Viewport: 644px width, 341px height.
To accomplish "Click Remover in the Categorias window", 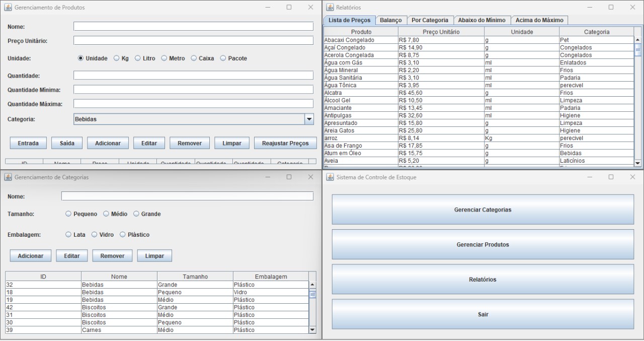I will click(x=112, y=256).
